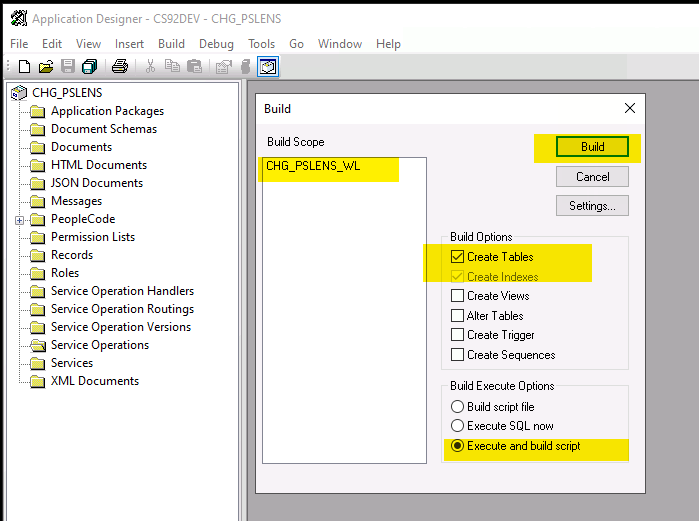Click the HTML Documents folder icon
Screen dimensions: 699x521
point(38,165)
